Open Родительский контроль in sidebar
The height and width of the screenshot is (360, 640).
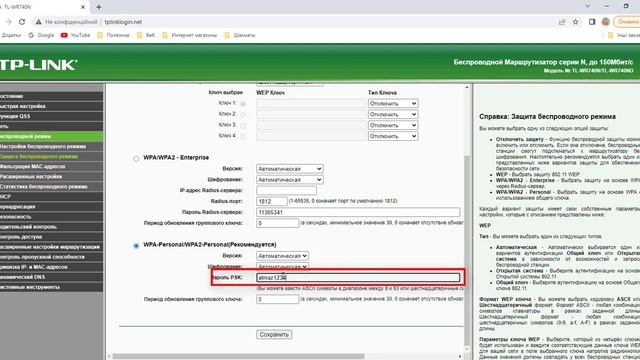[51, 227]
